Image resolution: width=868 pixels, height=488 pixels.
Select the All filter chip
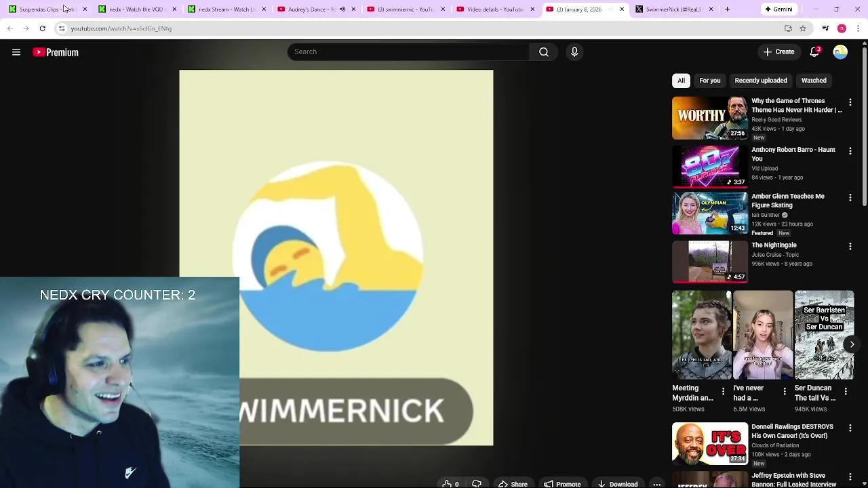point(681,81)
